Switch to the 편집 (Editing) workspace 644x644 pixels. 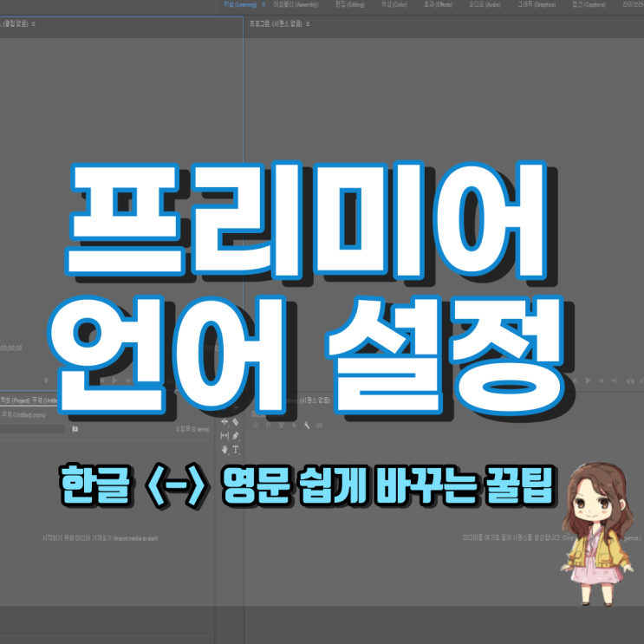point(350,4)
